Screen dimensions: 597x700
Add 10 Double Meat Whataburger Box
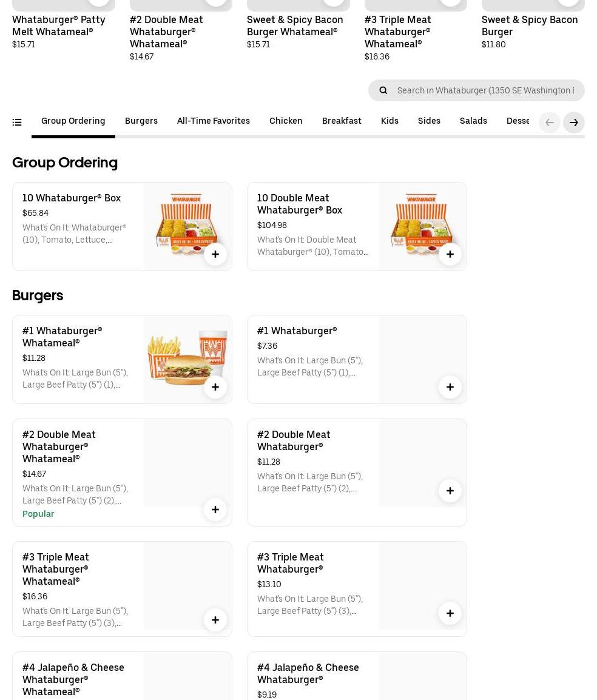(x=450, y=254)
